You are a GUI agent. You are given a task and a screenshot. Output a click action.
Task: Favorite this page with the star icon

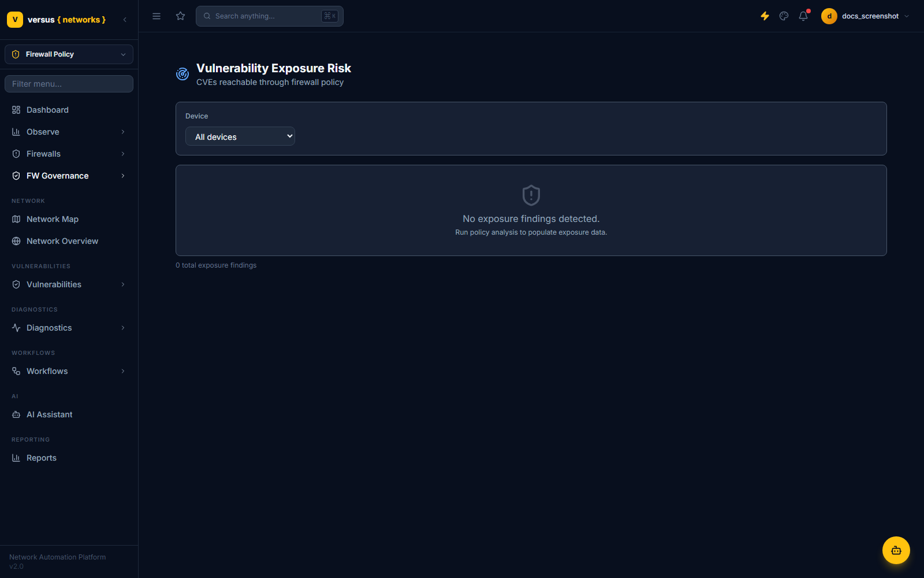click(181, 16)
